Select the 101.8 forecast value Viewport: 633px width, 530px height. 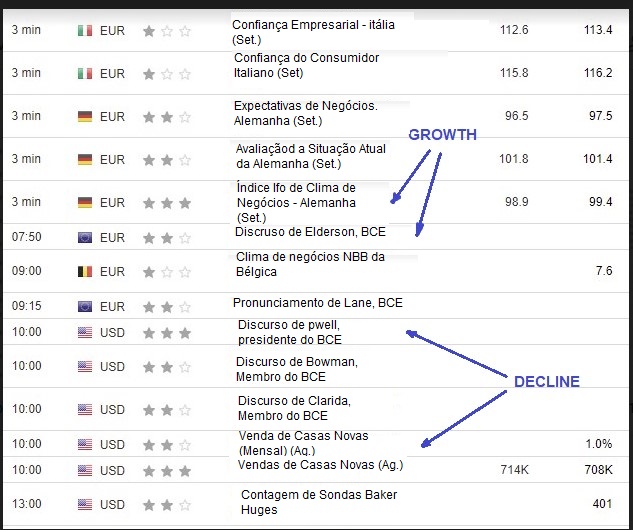tap(514, 159)
